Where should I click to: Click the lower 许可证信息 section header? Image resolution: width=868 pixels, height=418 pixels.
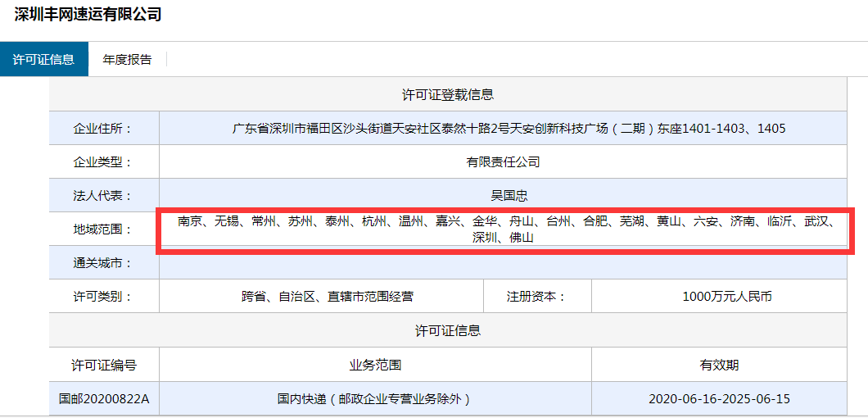[448, 330]
